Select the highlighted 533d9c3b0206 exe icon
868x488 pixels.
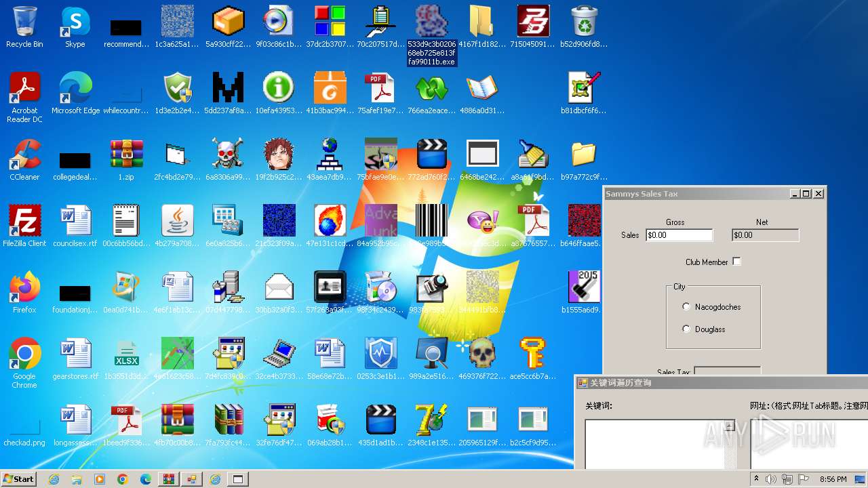431,35
